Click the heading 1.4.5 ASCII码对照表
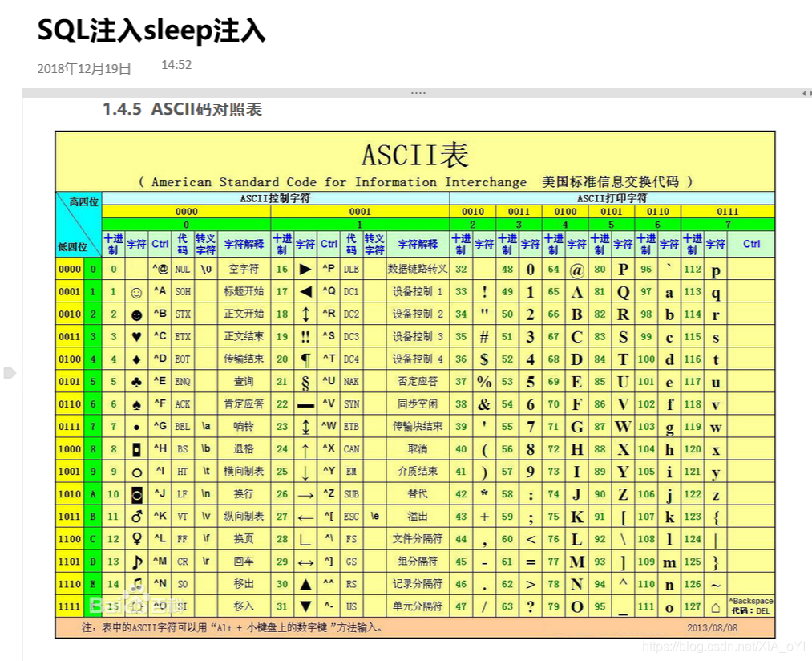 (182, 109)
